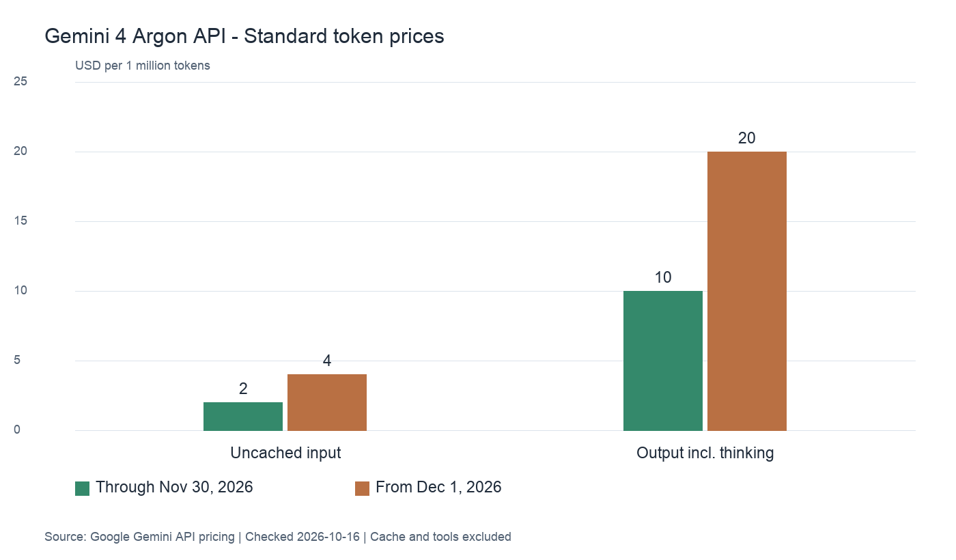Image resolution: width=956 pixels, height=560 pixels.
Task: Click the data label '2' above bar
Action: [x=243, y=389]
